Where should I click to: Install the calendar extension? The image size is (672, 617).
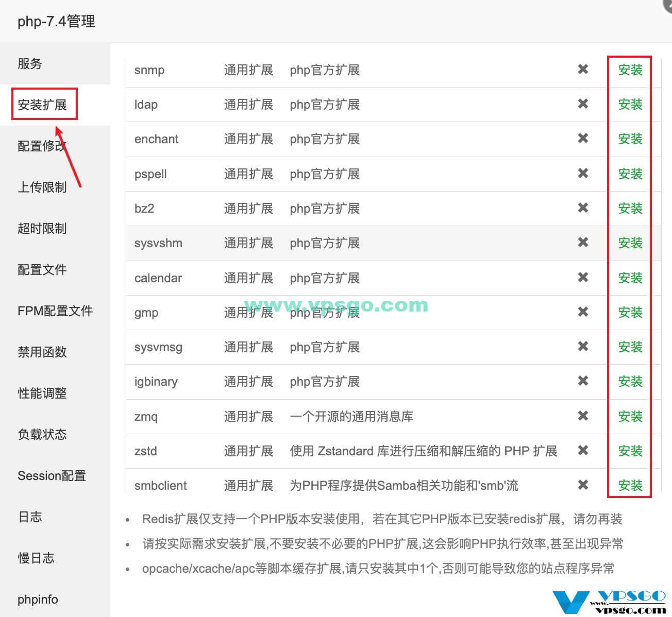pyautogui.click(x=630, y=278)
